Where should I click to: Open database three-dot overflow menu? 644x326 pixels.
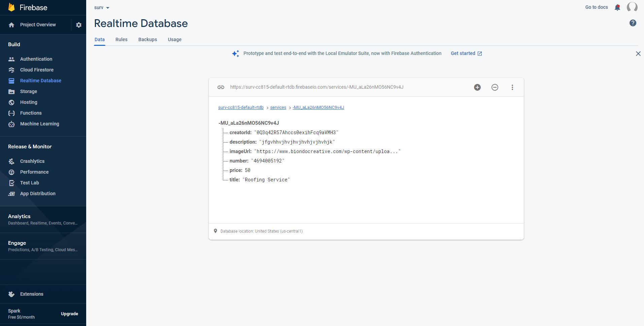point(512,87)
